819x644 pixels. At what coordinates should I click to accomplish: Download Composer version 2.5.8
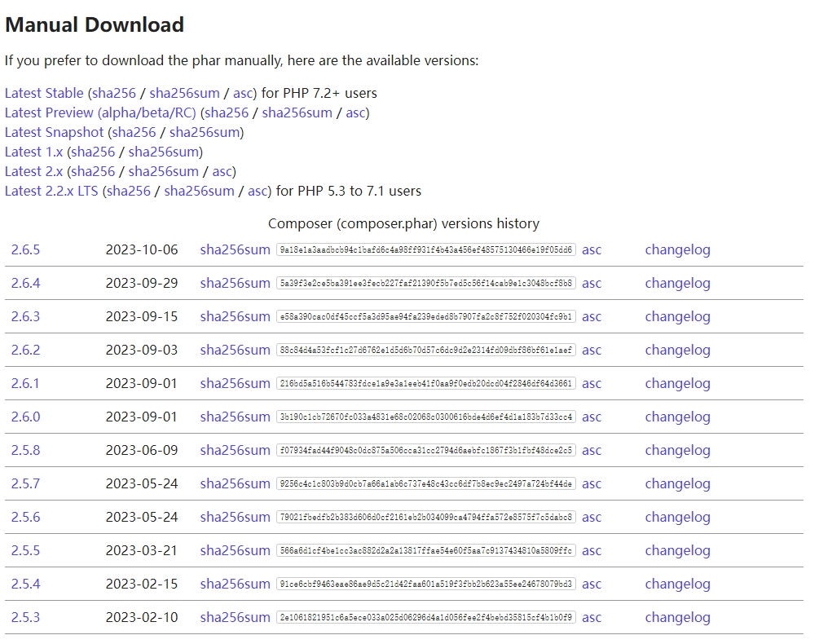tap(25, 450)
